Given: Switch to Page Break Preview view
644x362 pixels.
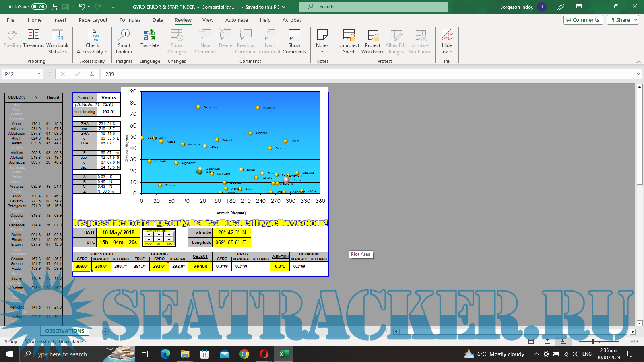Looking at the screenshot, I should click(x=563, y=341).
